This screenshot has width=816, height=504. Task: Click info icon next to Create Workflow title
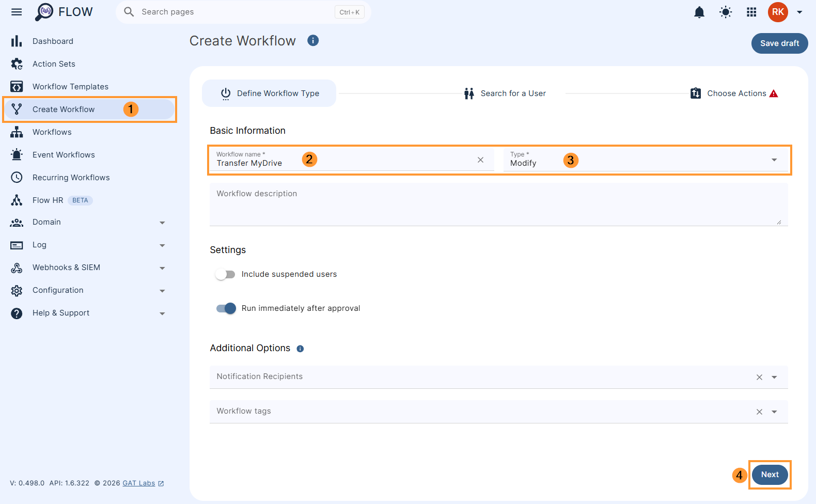pos(313,40)
